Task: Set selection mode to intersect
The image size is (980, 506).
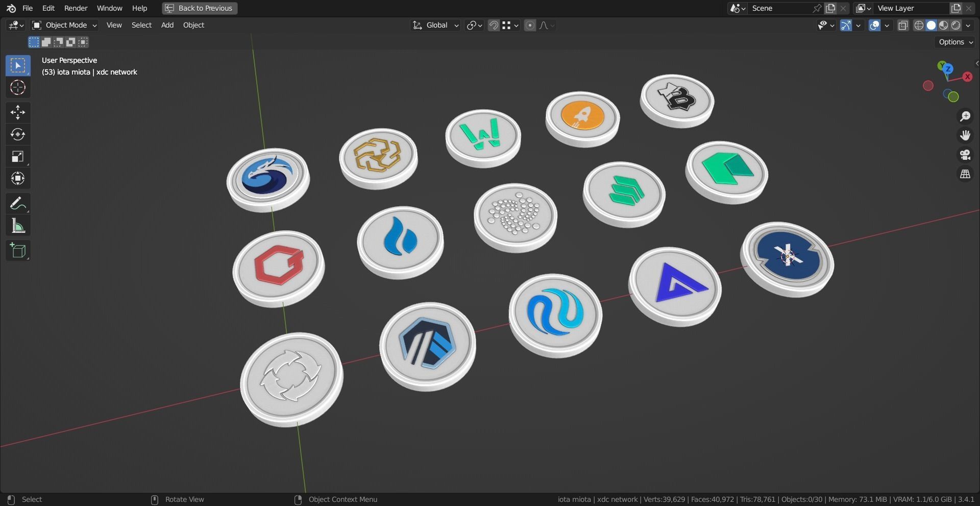Action: [83, 42]
